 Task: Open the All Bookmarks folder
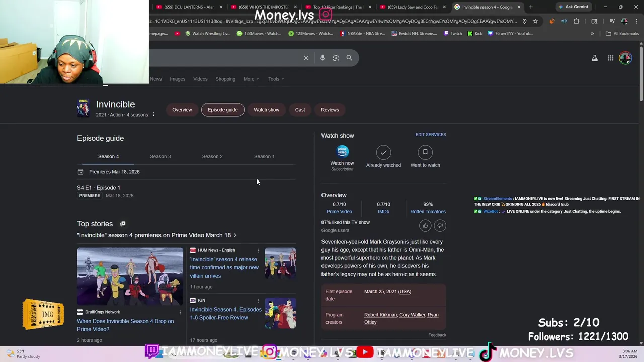622,33
